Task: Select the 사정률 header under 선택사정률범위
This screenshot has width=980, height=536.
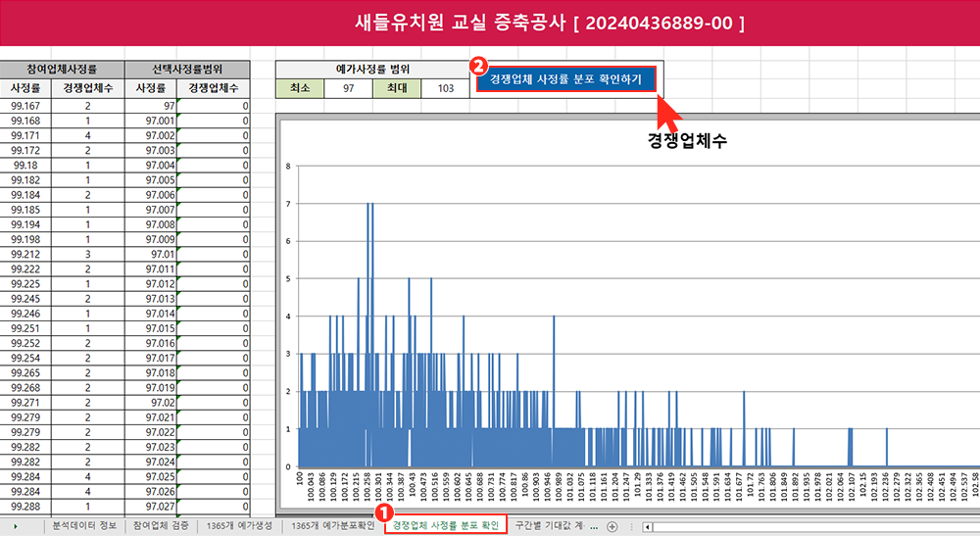Action: (x=151, y=88)
